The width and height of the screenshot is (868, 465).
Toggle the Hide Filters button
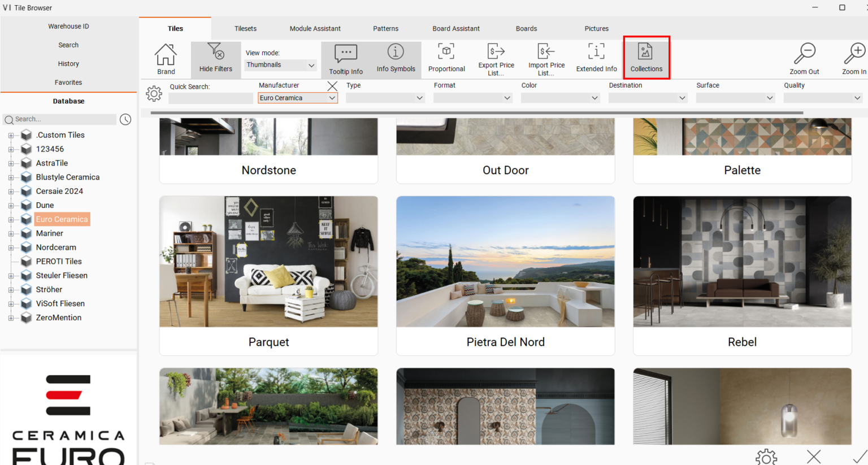click(x=215, y=59)
